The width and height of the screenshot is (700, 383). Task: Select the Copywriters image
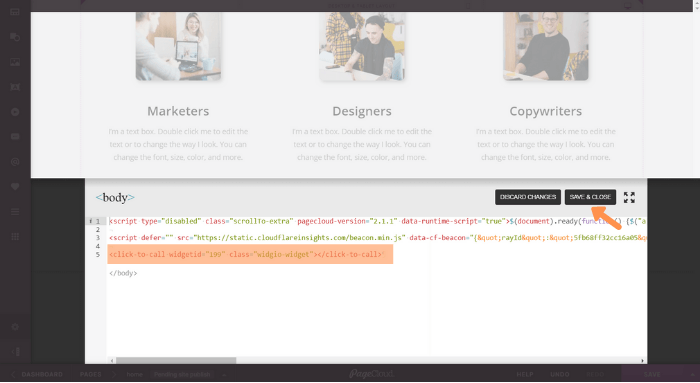pos(546,46)
